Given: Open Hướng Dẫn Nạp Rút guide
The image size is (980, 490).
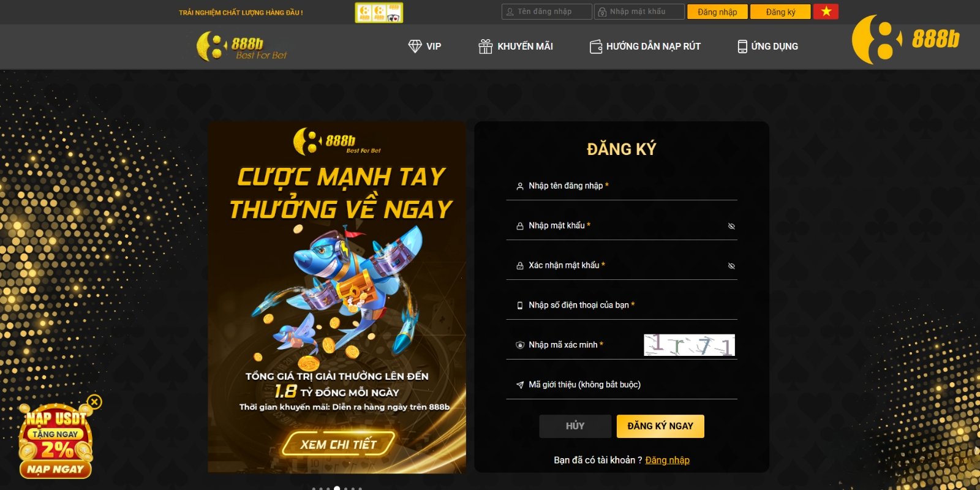Looking at the screenshot, I should (x=645, y=47).
